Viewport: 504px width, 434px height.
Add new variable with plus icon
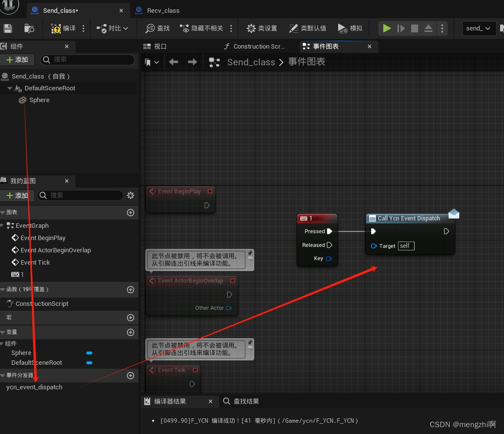131,332
